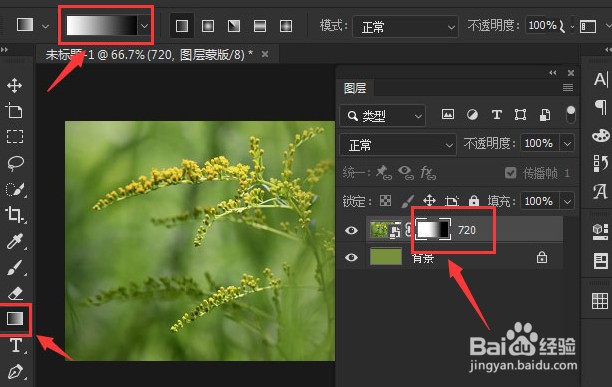Select the 720 layer mask thumbnail
Viewport: 612px width, 387px height.
(x=433, y=229)
